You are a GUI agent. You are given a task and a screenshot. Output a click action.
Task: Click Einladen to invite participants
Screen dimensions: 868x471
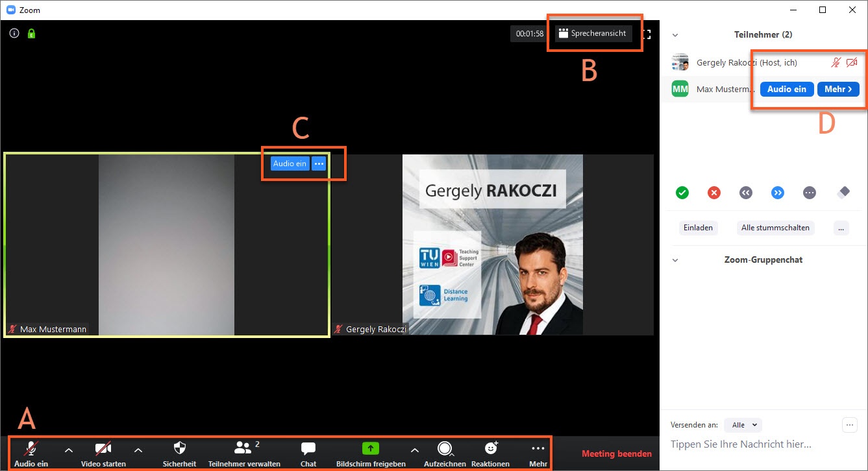pyautogui.click(x=698, y=228)
